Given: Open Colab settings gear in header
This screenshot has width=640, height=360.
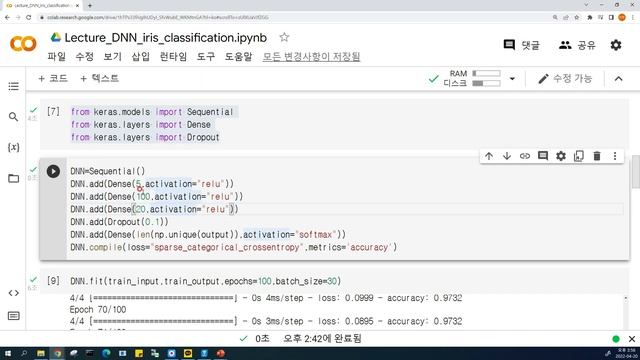Looking at the screenshot, I should (x=616, y=45).
